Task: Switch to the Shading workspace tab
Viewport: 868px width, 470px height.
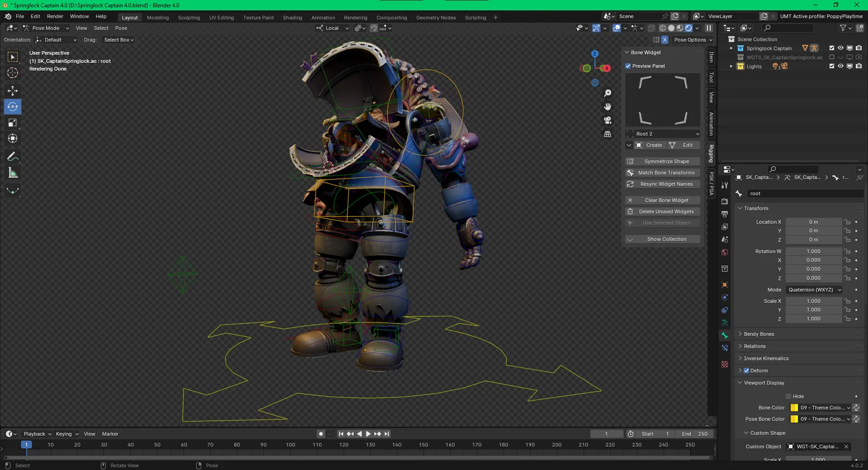Action: pyautogui.click(x=292, y=17)
